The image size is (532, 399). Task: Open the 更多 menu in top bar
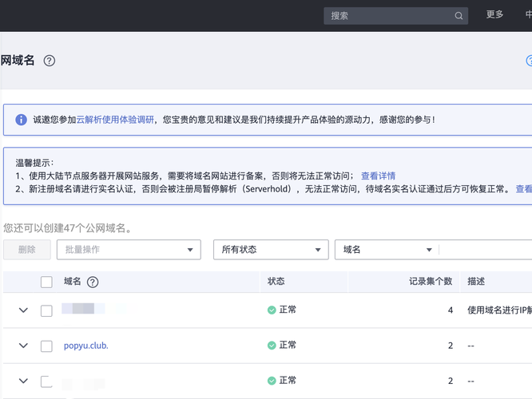[494, 14]
